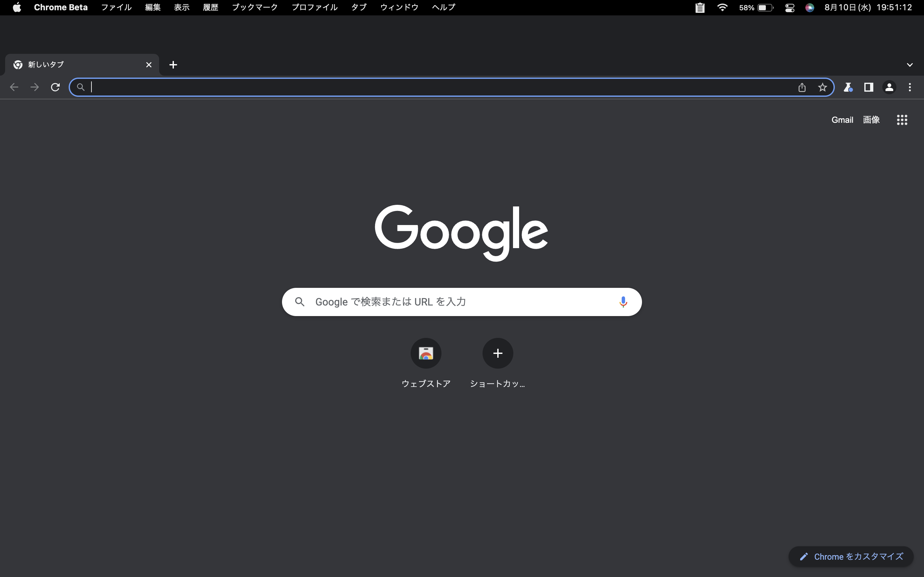Screen dimensions: 924x577
Task: Add a new shortcut with plus tile
Action: (x=498, y=353)
